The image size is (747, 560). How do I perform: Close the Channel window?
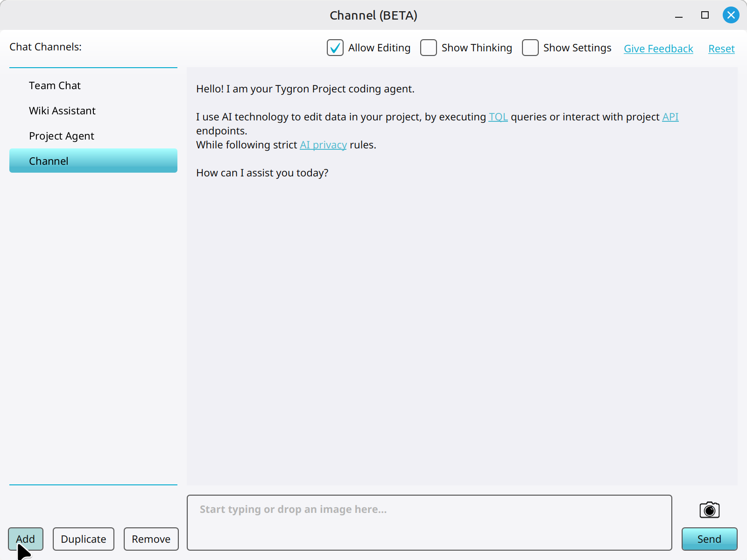coord(731,15)
